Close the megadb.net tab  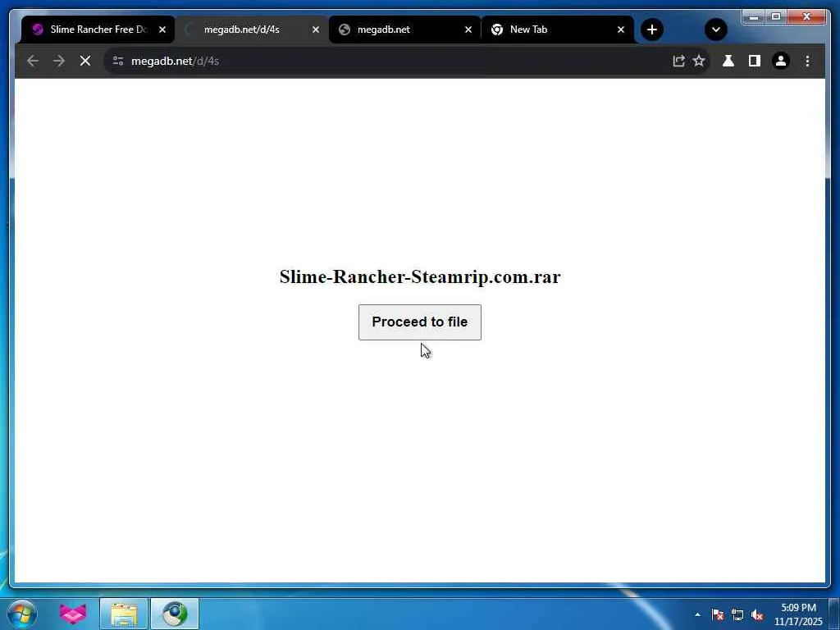468,30
